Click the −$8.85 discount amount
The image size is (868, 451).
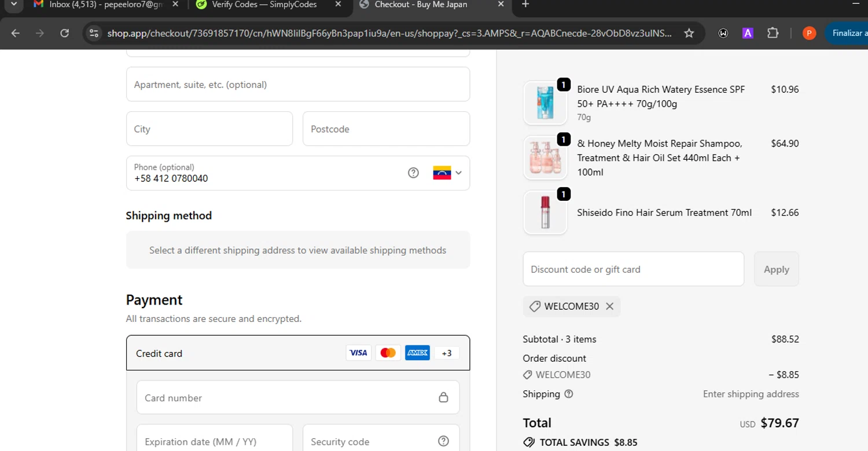click(784, 375)
